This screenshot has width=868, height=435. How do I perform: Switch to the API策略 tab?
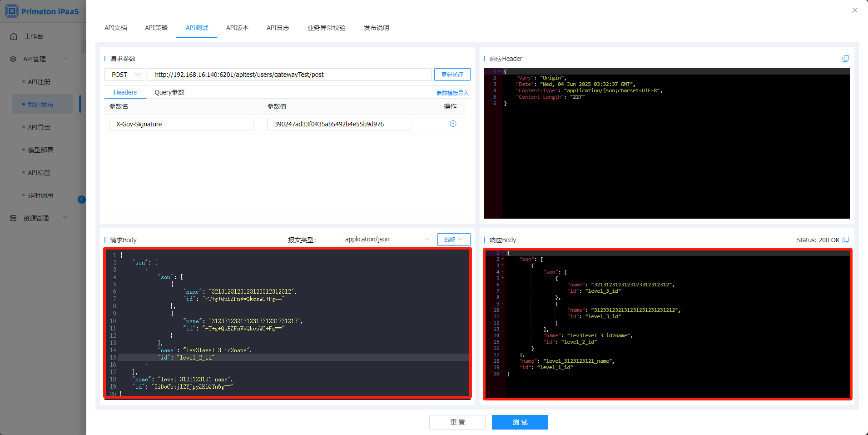(156, 28)
